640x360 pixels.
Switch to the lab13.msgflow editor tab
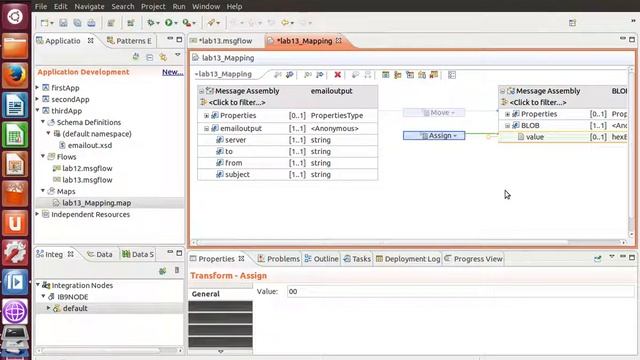[x=225, y=41]
